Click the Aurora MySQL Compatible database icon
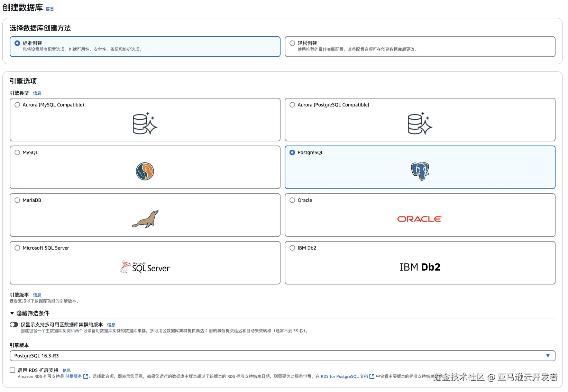Image resolution: width=568 pixels, height=392 pixels. pyautogui.click(x=145, y=124)
